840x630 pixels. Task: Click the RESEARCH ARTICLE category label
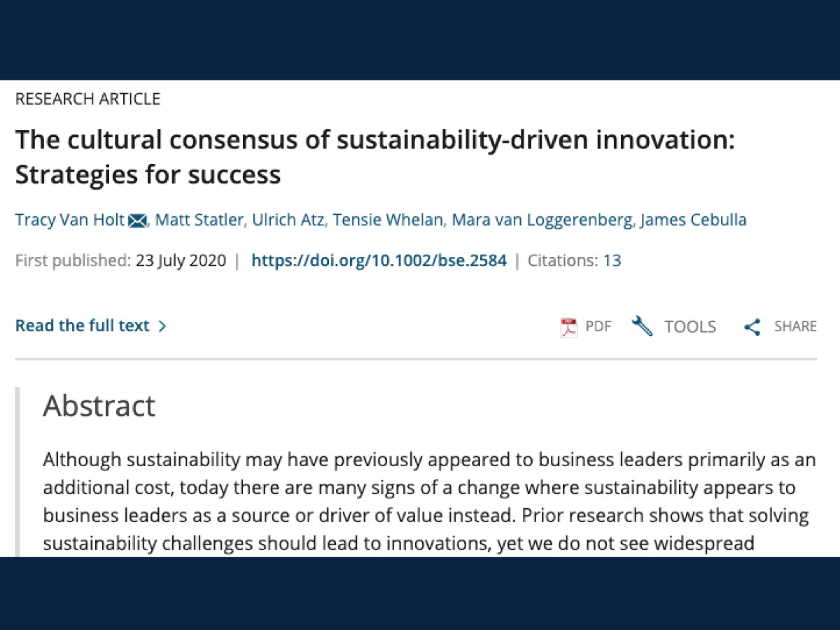coord(87,99)
